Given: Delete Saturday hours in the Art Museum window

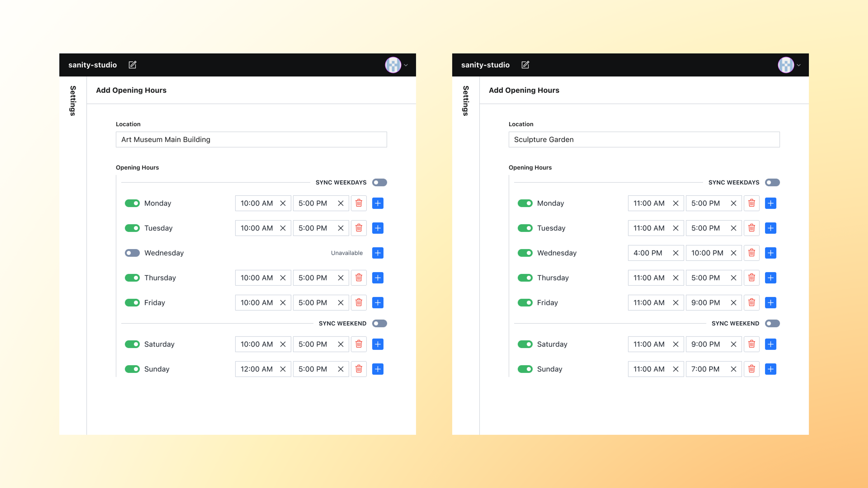Looking at the screenshot, I should click(x=359, y=344).
